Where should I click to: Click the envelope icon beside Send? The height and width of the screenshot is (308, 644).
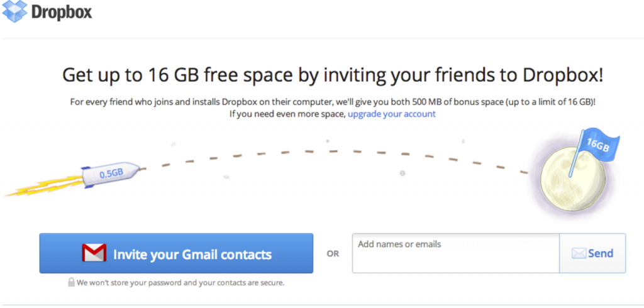pos(579,253)
